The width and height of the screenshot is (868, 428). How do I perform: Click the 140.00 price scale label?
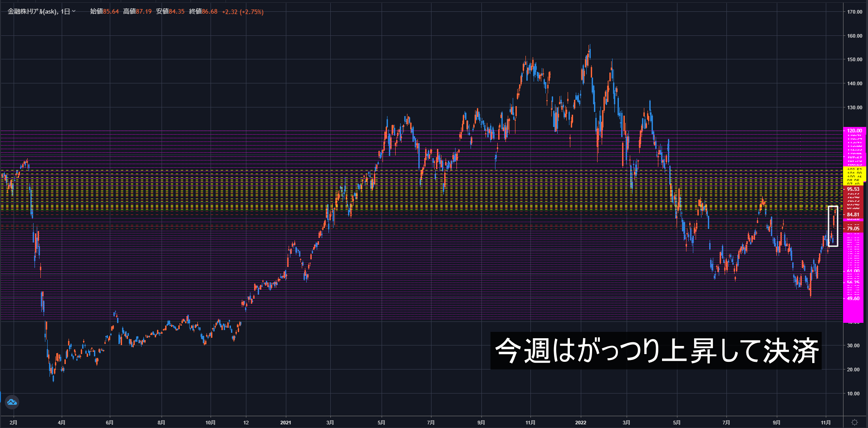[x=855, y=83]
